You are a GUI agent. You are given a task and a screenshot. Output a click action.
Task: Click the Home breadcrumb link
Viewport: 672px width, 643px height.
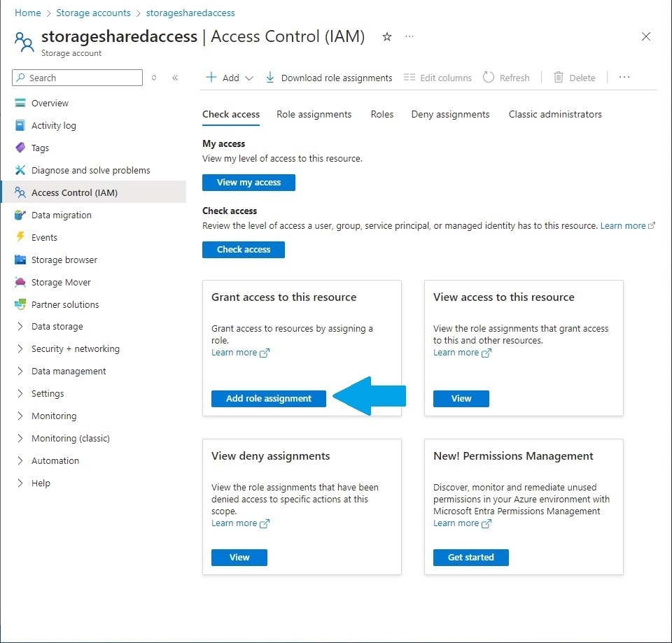(28, 13)
